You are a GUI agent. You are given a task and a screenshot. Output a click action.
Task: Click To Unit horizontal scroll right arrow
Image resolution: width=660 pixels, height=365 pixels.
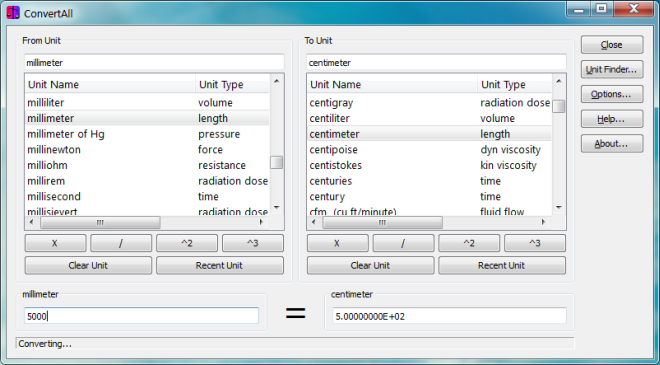pyautogui.click(x=543, y=222)
